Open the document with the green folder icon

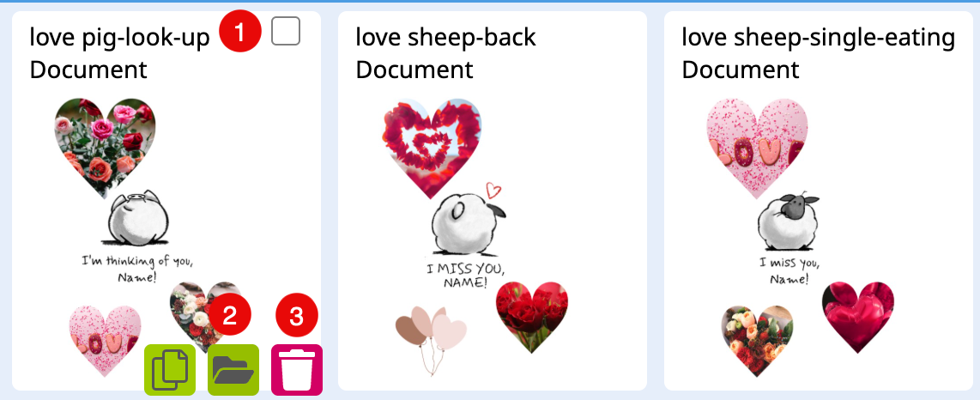click(233, 369)
